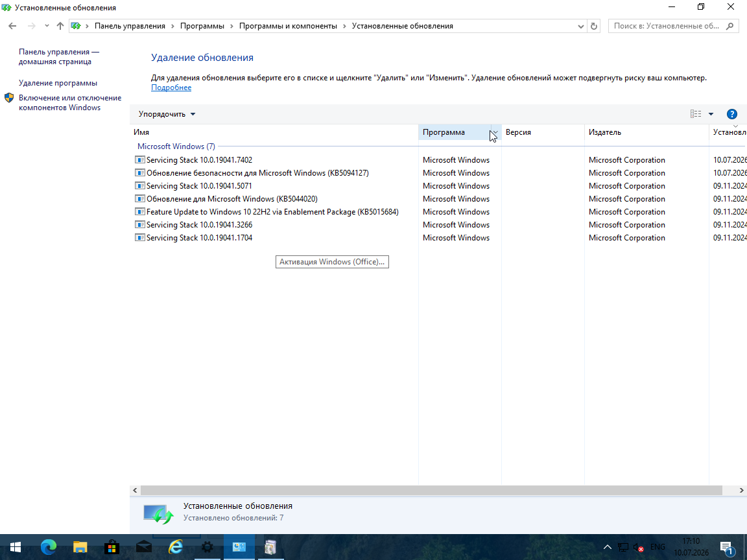Click the Активация Windows (Office) tooltip label
Image resolution: width=747 pixels, height=560 pixels.
click(332, 262)
